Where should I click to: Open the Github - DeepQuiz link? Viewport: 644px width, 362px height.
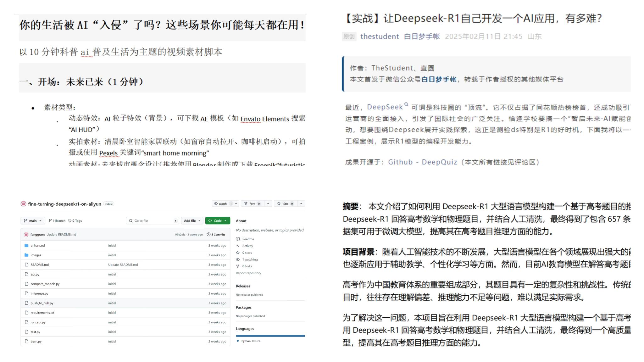(x=423, y=162)
